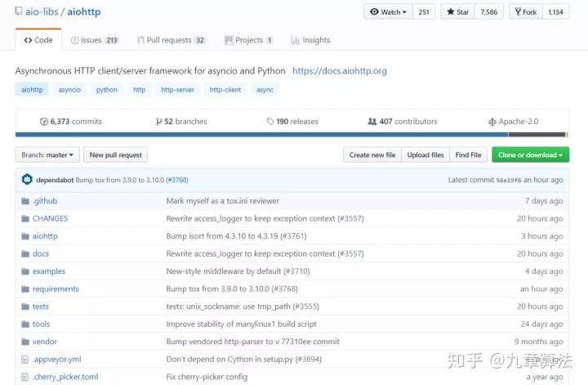This screenshot has height=385, width=588.
Task: Switch to the Issues tab
Action: pos(95,40)
